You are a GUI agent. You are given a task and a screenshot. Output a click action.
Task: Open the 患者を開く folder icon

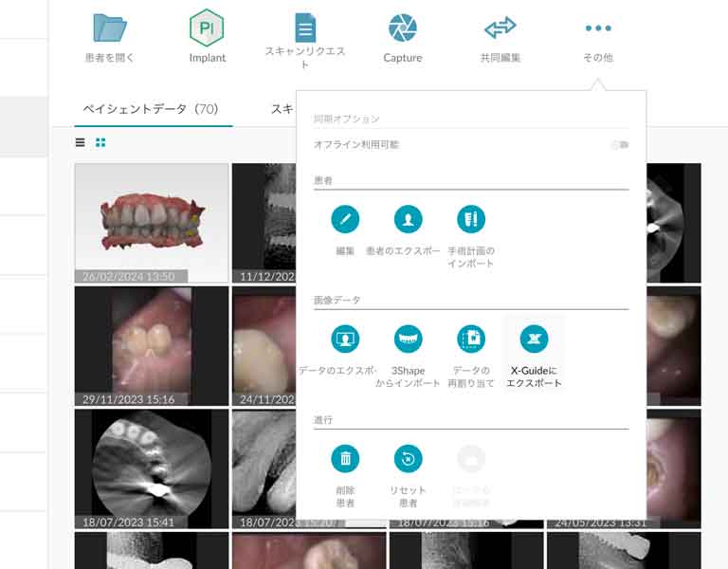point(110,28)
